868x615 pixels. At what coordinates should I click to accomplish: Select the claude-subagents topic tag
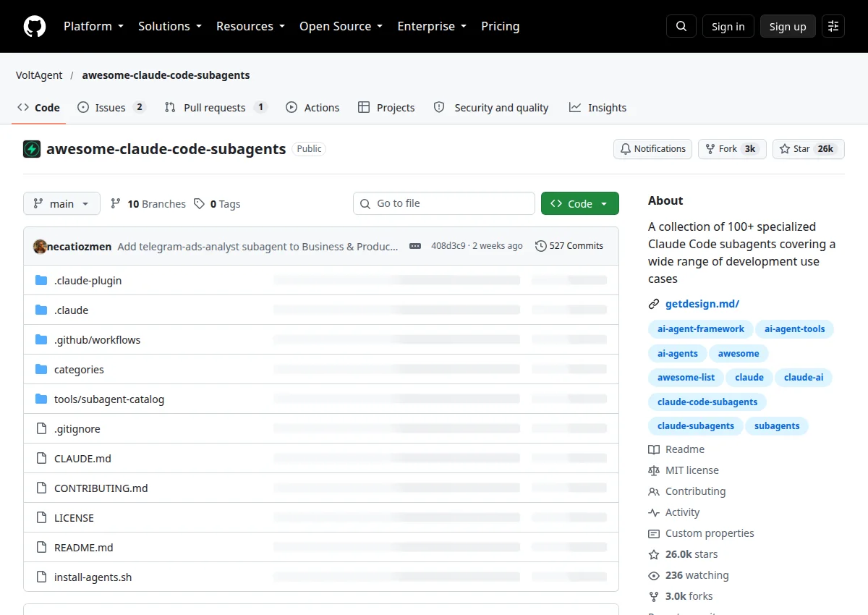(696, 425)
